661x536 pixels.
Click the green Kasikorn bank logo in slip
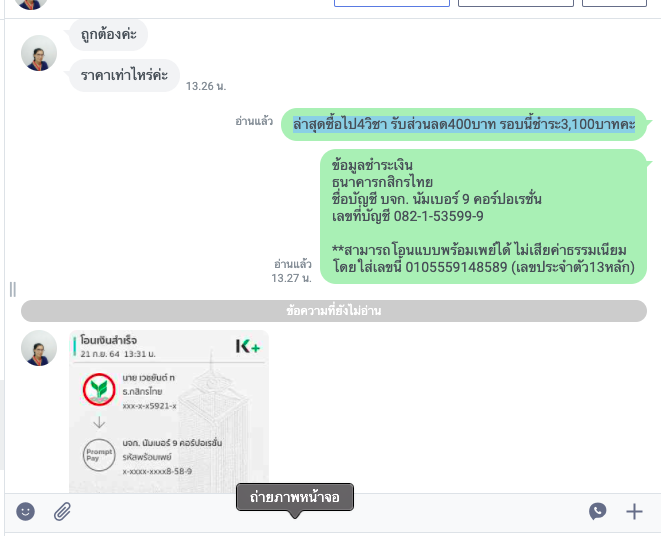99,389
